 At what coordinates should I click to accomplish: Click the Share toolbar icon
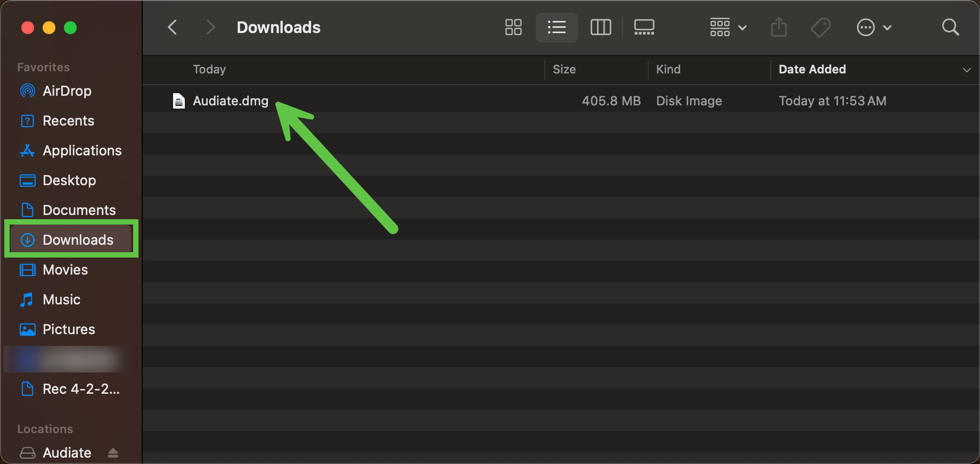tap(779, 27)
